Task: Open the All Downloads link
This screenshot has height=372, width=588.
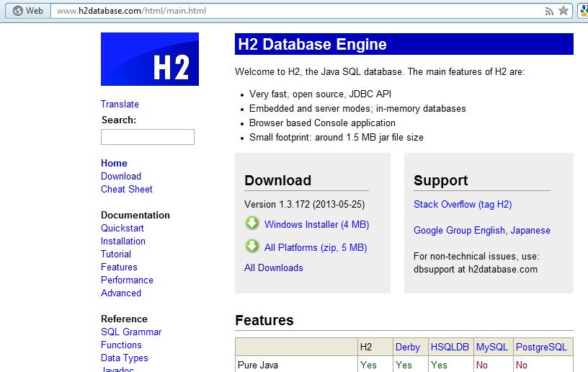Action: [273, 267]
